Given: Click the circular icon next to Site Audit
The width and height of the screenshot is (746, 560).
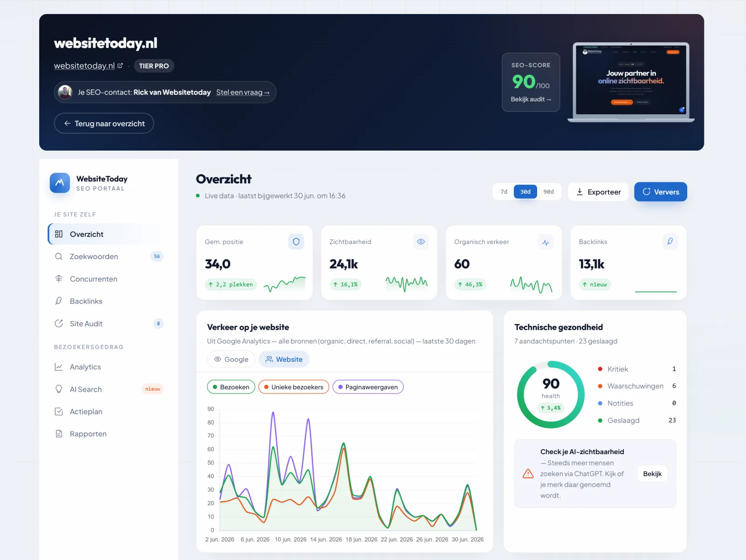Looking at the screenshot, I should pos(59,324).
